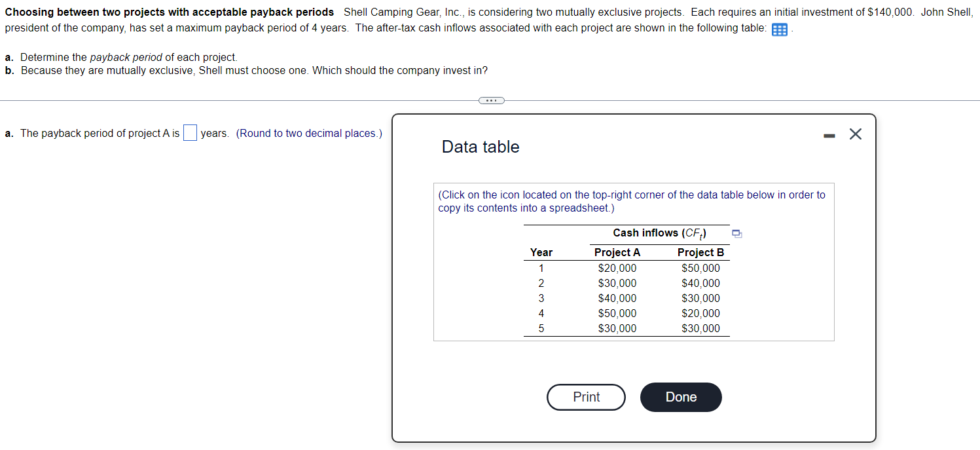The height and width of the screenshot is (450, 980).
Task: Click the Data table heading
Action: click(481, 147)
